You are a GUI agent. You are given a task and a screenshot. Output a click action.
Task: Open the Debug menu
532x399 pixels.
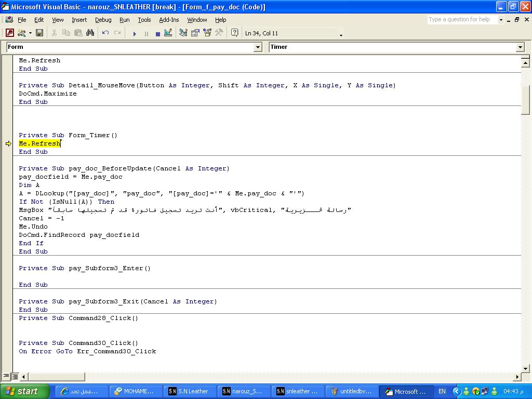(x=103, y=20)
